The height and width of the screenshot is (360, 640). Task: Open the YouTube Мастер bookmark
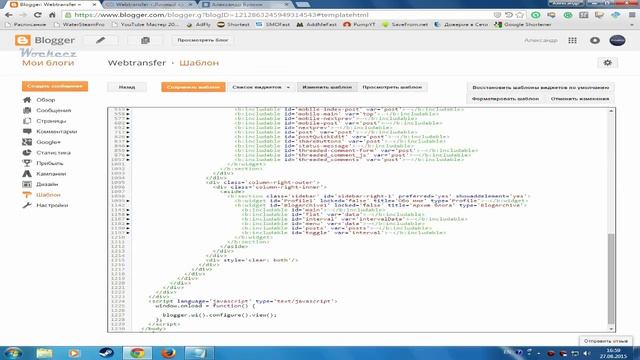145,24
